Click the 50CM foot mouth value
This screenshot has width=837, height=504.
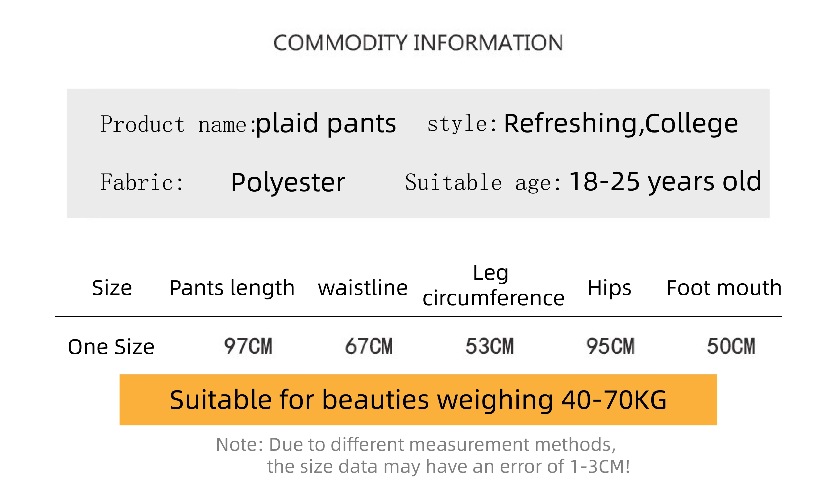coord(731,346)
